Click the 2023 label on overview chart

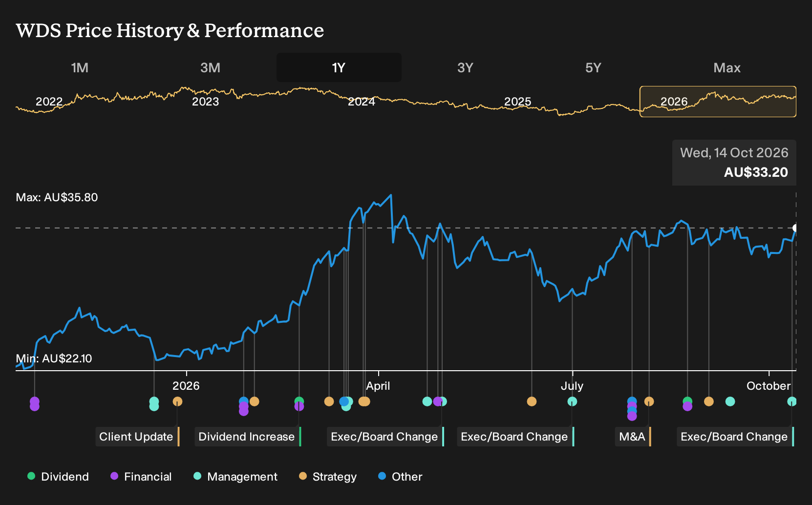[205, 102]
